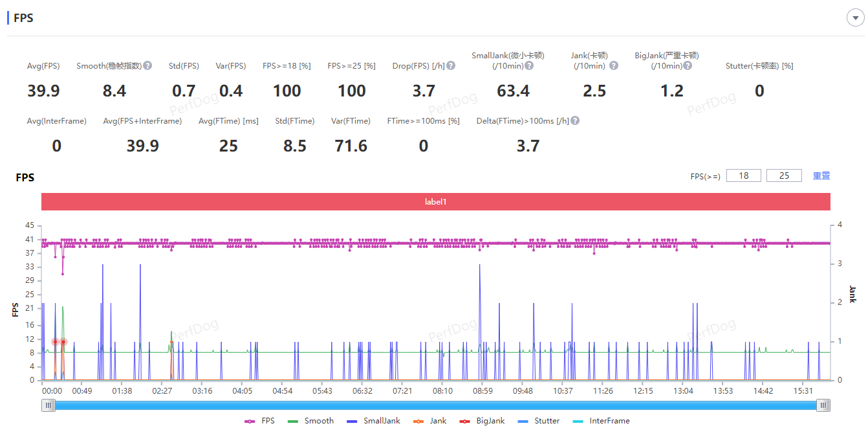Click the Smooth value 8.4

pyautogui.click(x=114, y=91)
